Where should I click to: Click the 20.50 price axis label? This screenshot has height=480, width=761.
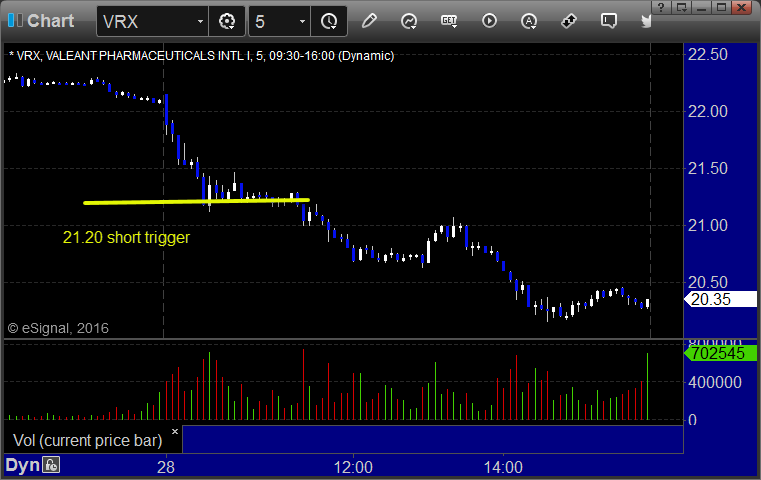[x=708, y=282]
